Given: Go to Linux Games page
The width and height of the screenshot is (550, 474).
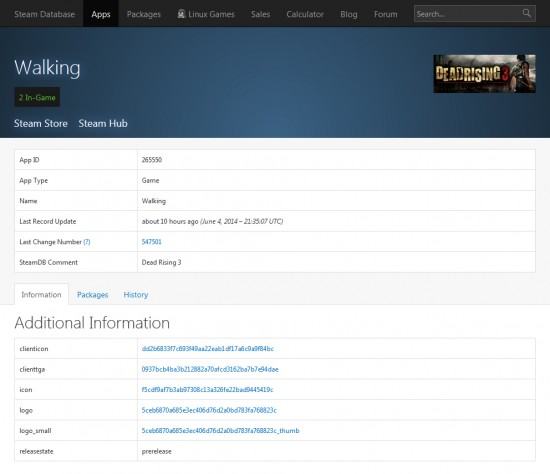Looking at the screenshot, I should coord(211,14).
